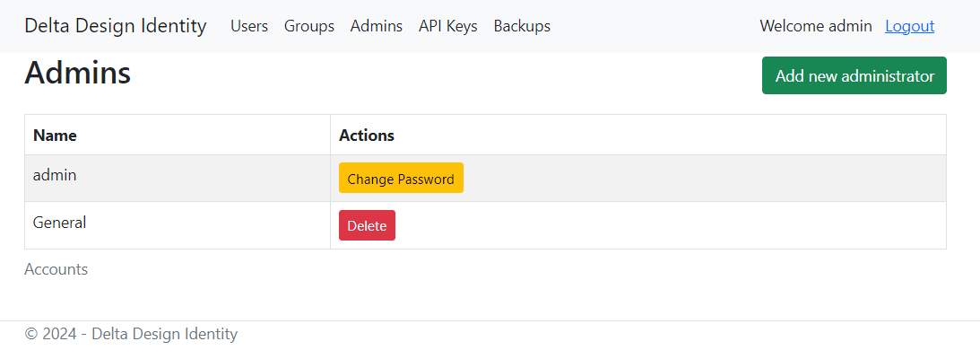Select the General name cell in table
The image size is (980, 359).
59,222
